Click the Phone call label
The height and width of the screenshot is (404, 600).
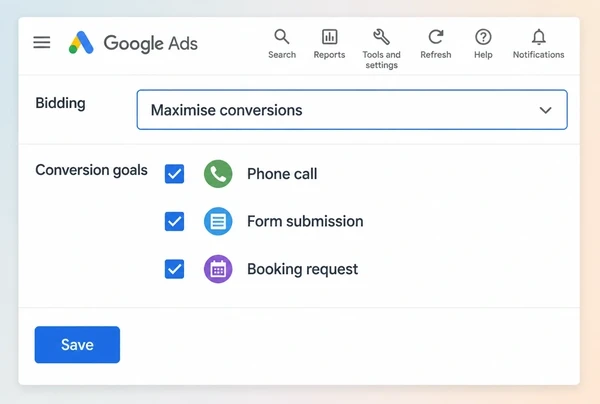point(282,174)
